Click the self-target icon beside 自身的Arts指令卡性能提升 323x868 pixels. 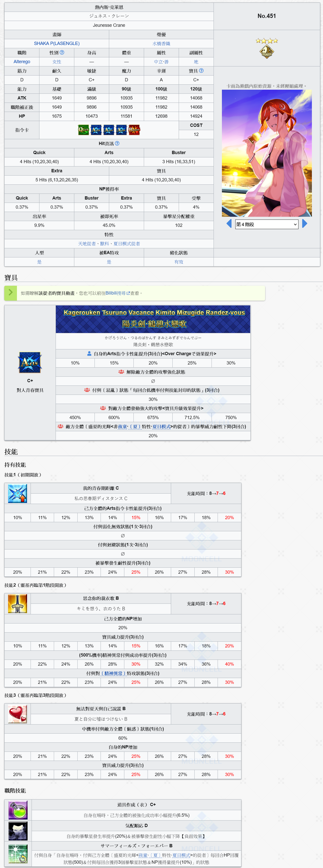pos(89,353)
